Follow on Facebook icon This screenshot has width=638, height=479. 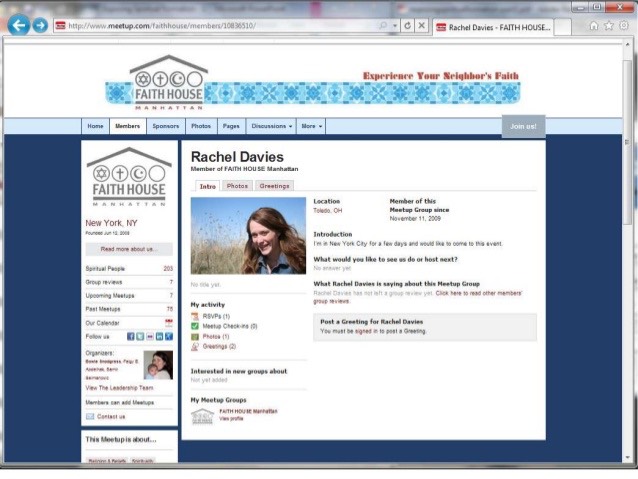pyautogui.click(x=131, y=336)
